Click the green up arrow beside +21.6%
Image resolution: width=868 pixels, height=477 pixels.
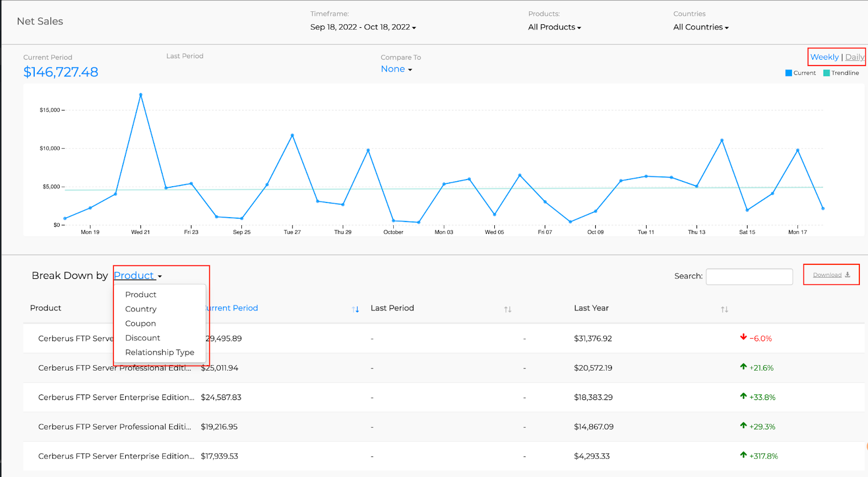[743, 366]
